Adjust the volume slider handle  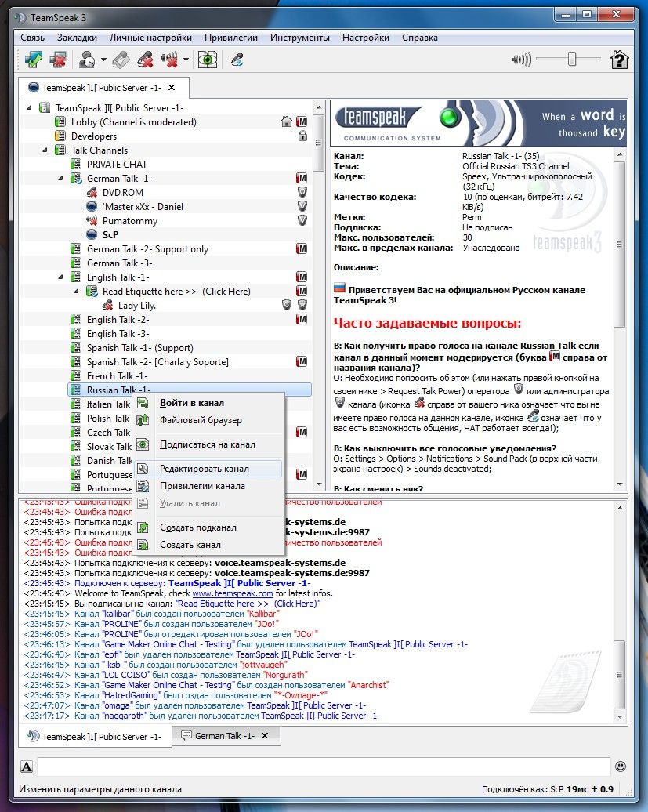[x=571, y=59]
